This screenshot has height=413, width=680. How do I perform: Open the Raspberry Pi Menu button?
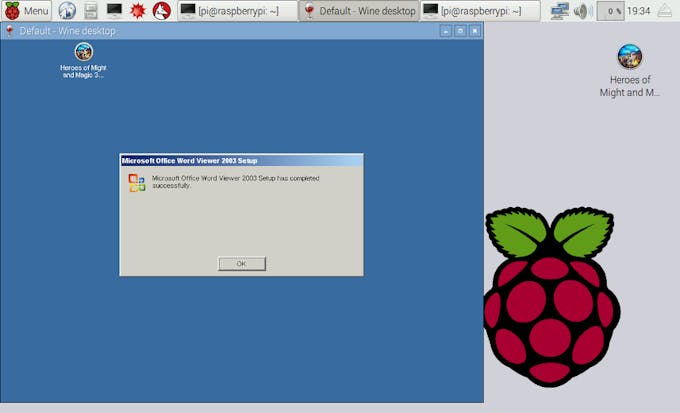[26, 10]
